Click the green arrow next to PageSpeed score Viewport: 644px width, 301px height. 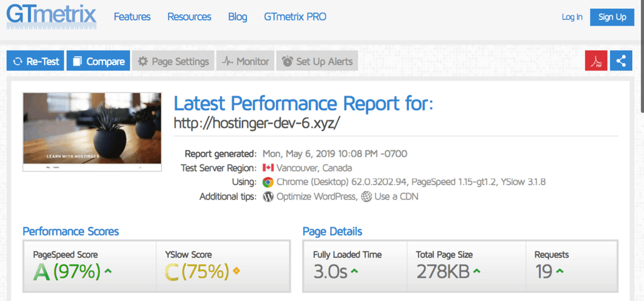click(109, 271)
